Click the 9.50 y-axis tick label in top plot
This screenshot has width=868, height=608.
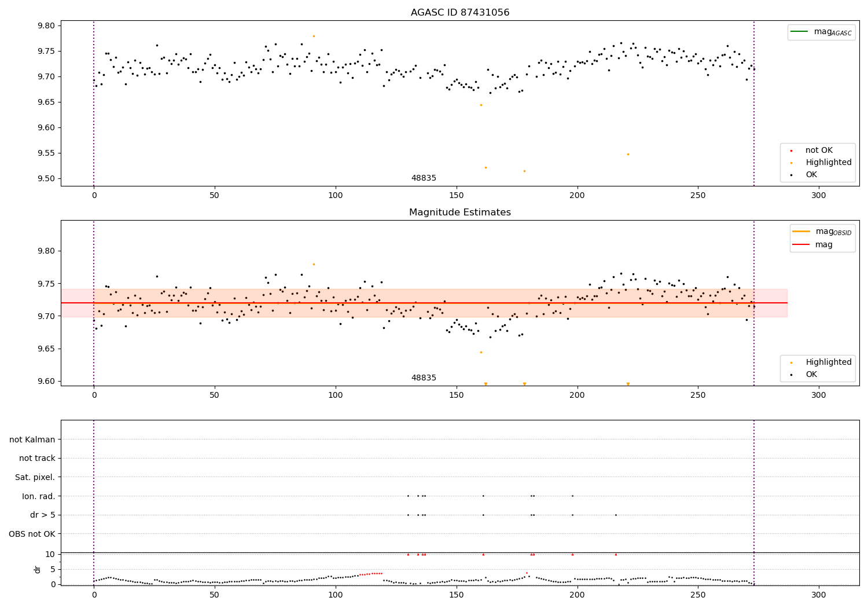[46, 179]
